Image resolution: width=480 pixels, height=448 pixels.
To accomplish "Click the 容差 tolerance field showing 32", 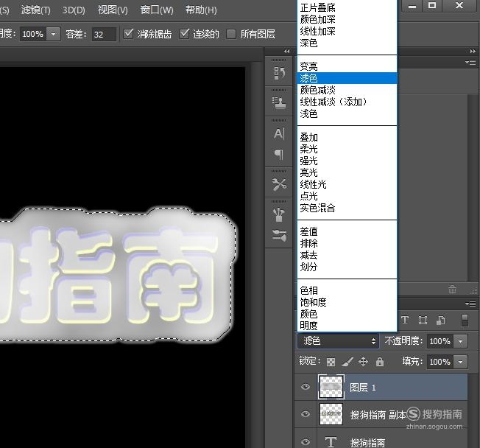I will click(x=104, y=34).
